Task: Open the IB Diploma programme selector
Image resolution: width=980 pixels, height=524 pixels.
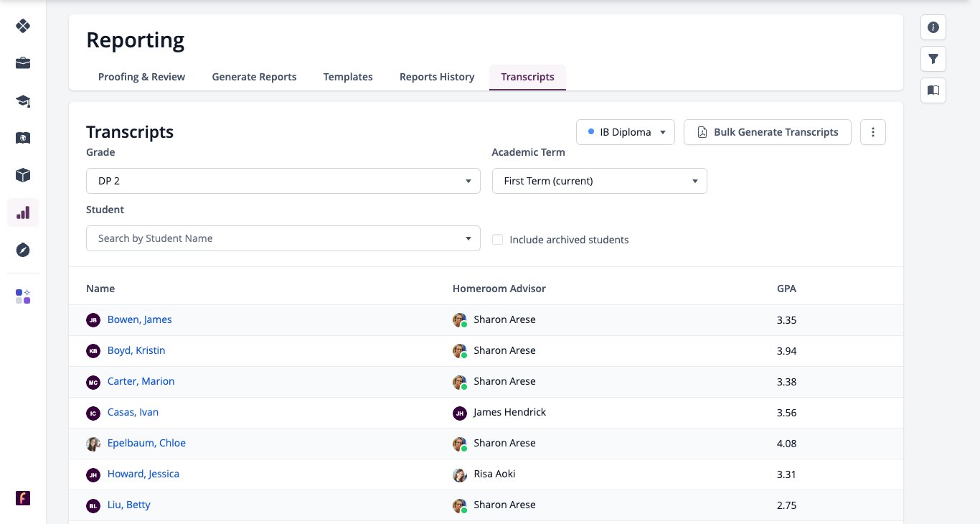Action: click(626, 132)
